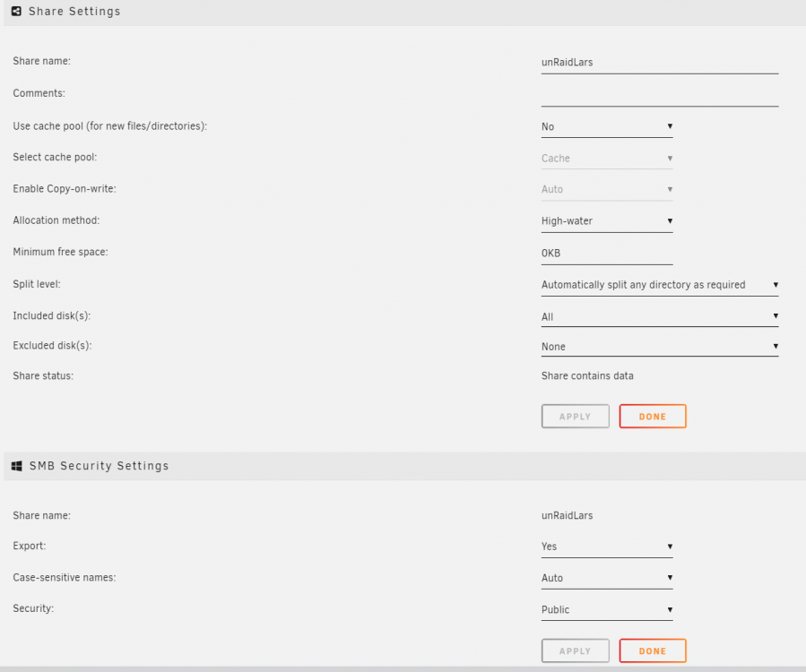Click DONE in SMB Security Settings
Viewport: 806px width, 672px height.
click(653, 650)
